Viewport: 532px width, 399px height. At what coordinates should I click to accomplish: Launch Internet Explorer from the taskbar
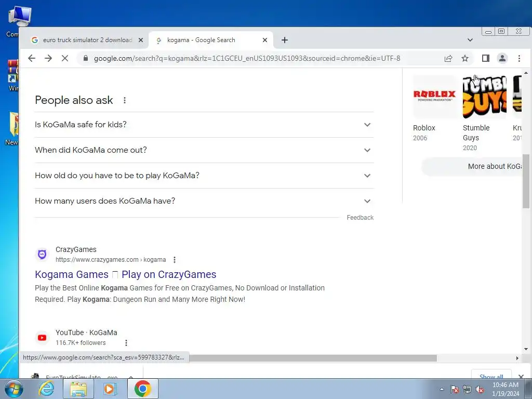click(x=46, y=389)
